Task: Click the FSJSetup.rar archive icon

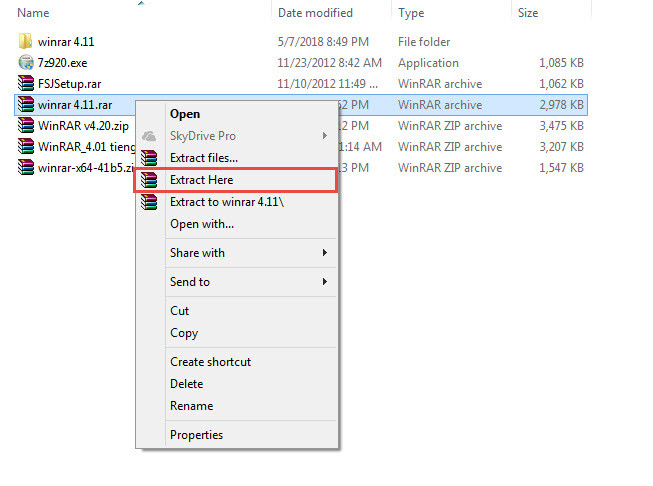Action: coord(25,83)
